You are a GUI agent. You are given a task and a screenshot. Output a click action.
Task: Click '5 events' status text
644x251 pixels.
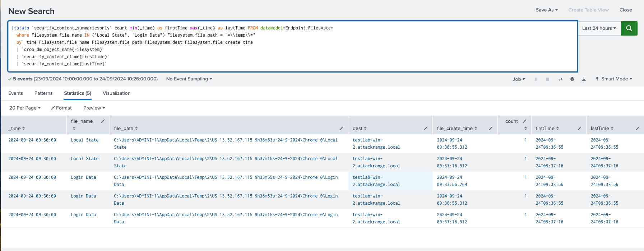(23, 79)
